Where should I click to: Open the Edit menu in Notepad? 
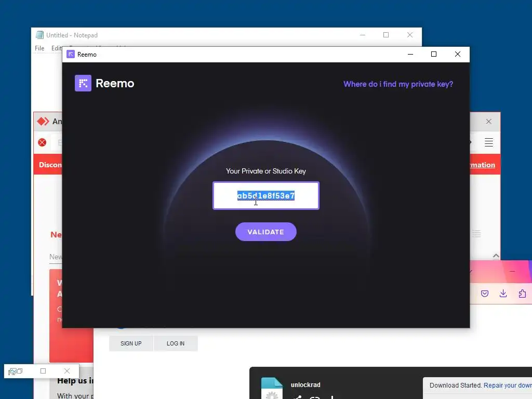(x=56, y=48)
